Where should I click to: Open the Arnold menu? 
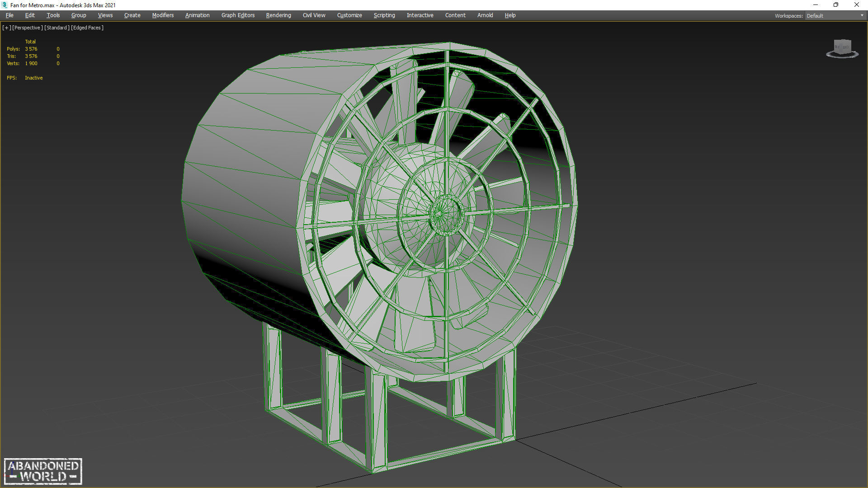[485, 15]
